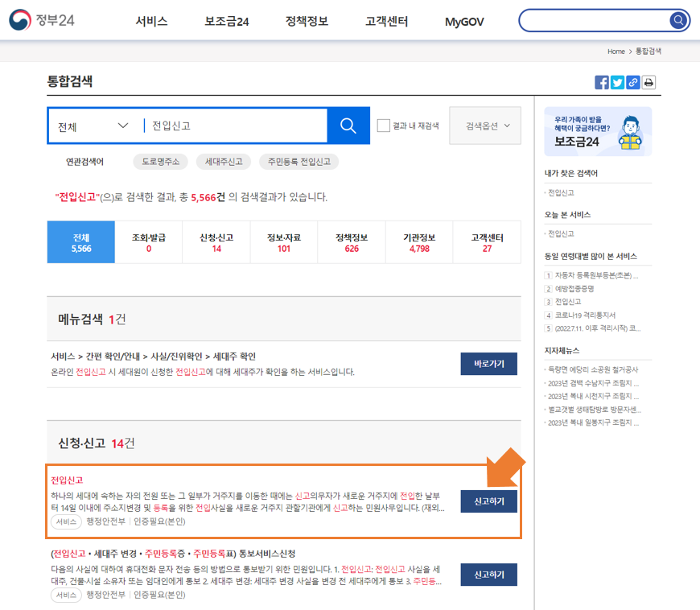Open the MyGOV menu
This screenshot has width=700, height=610.
[x=463, y=23]
